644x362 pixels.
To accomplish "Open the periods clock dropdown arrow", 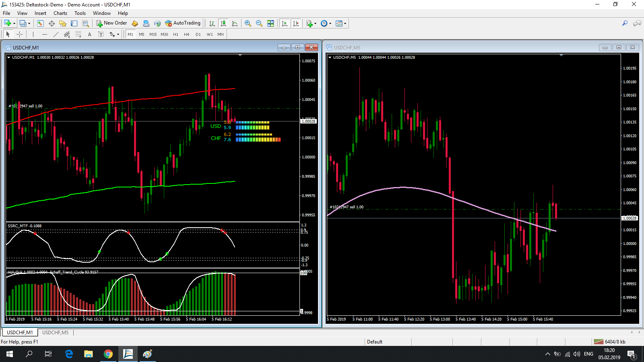I will pos(330,23).
